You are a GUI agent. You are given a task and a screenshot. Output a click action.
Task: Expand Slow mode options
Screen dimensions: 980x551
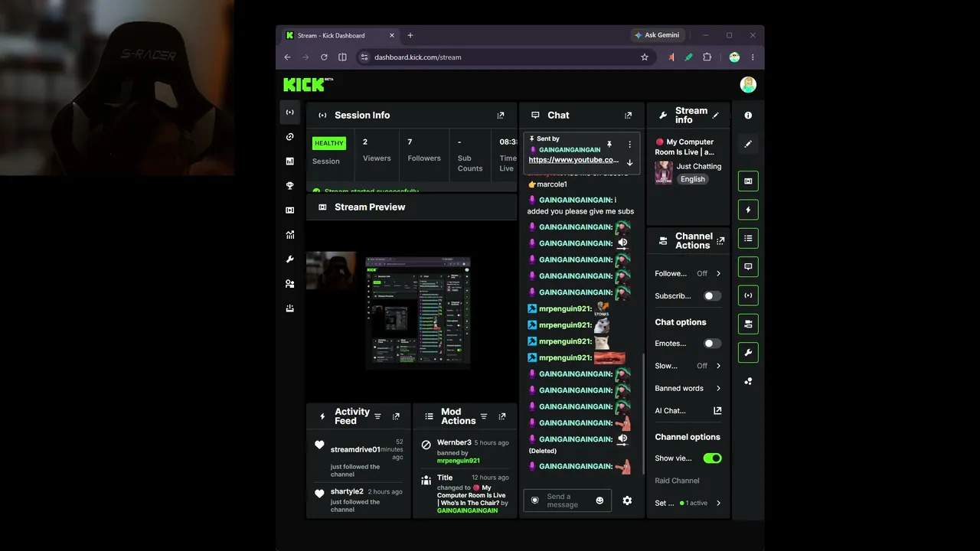[x=718, y=366]
